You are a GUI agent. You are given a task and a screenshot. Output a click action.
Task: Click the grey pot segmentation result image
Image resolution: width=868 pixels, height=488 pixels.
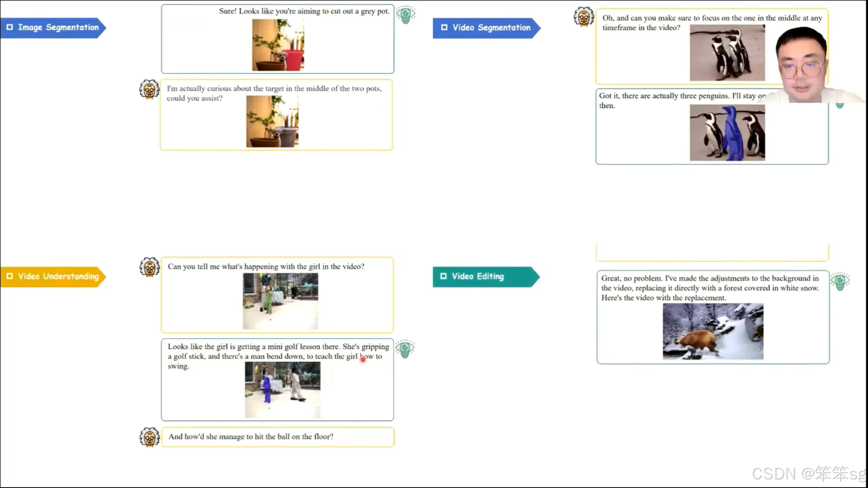(x=278, y=45)
